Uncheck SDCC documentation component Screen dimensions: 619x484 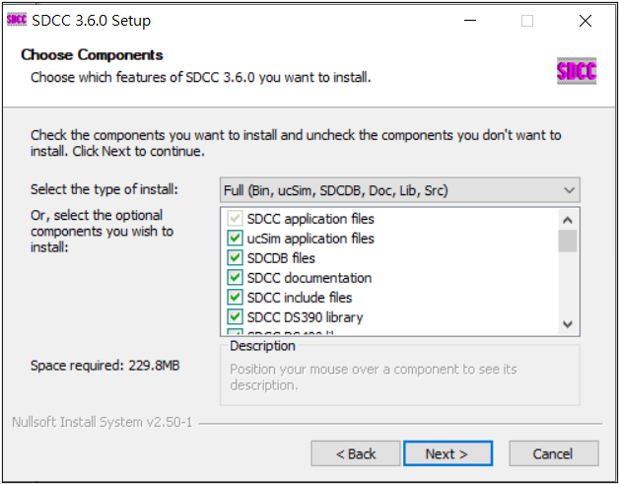click(235, 278)
